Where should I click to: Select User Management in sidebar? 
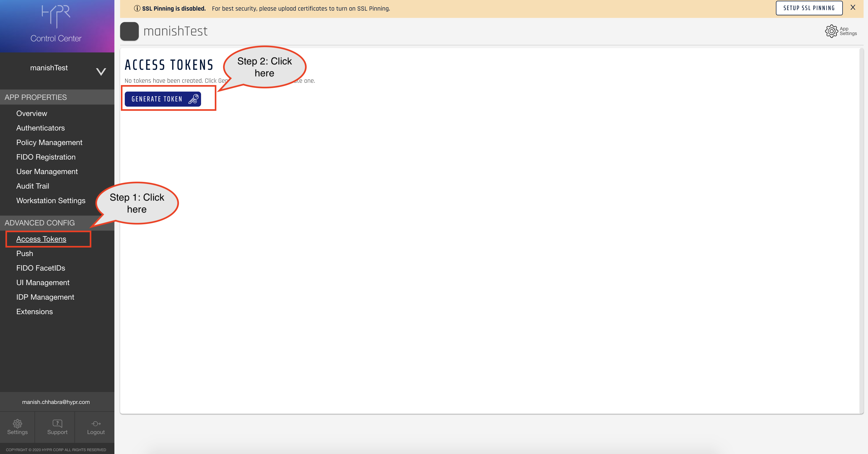click(x=47, y=171)
